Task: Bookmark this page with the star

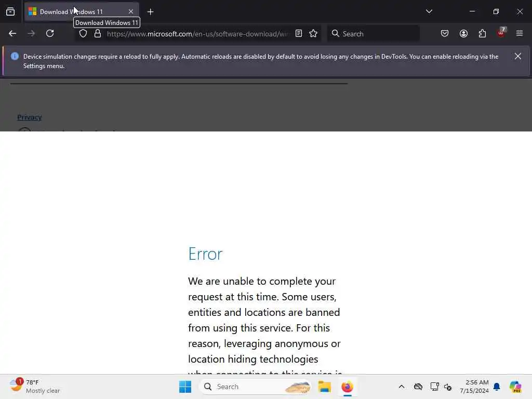Action: 313,33
